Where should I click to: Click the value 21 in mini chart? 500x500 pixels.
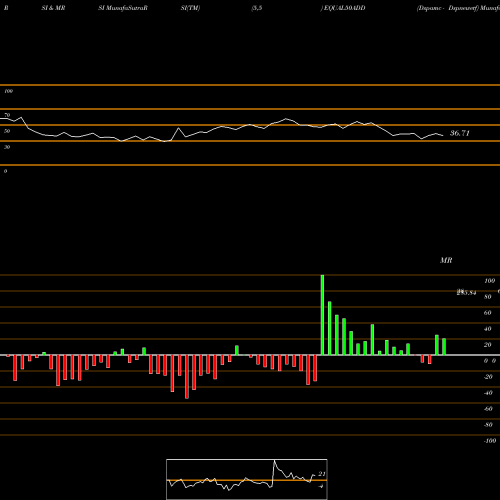322,474
